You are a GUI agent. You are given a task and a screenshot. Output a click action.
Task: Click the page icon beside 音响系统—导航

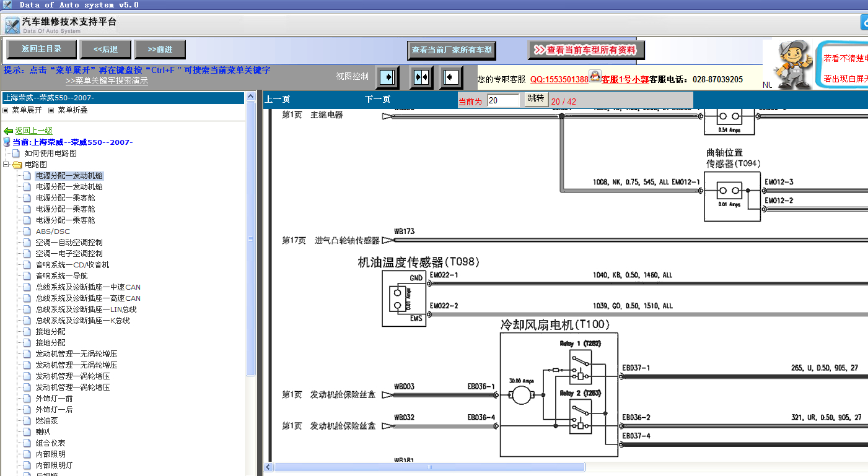coord(27,276)
